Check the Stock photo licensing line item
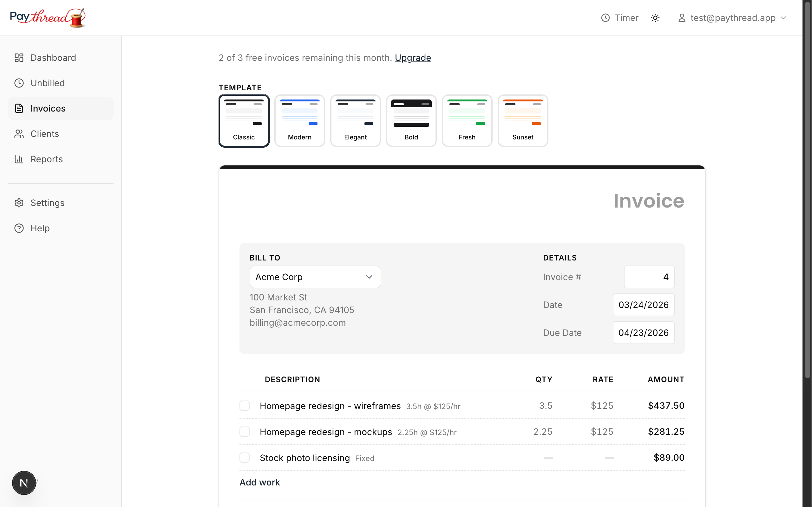 click(245, 457)
